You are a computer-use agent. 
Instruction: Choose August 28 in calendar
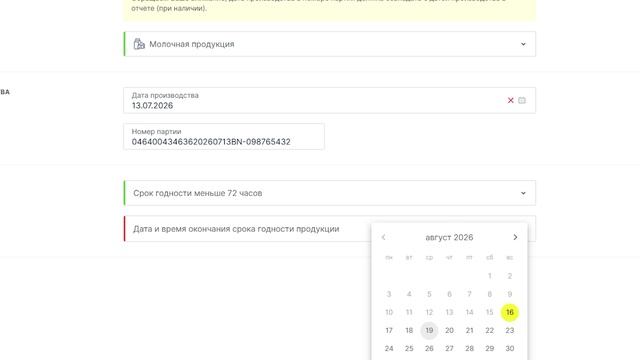pos(469,349)
